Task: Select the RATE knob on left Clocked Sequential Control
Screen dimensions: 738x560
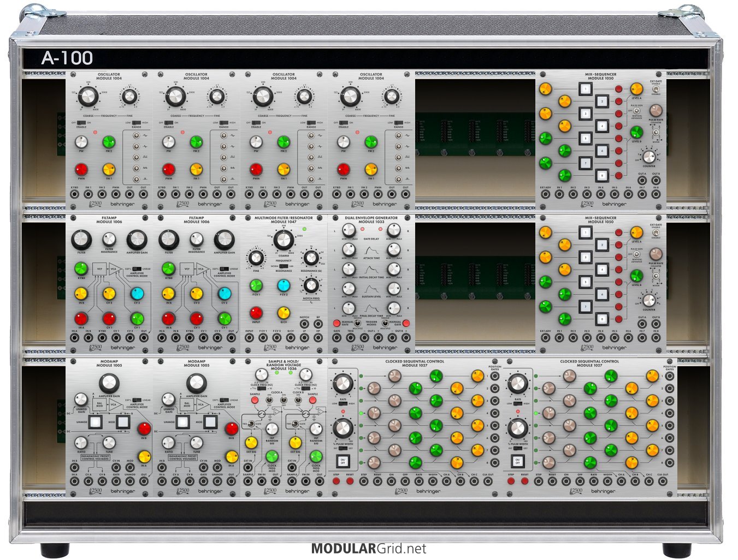Action: click(x=343, y=384)
